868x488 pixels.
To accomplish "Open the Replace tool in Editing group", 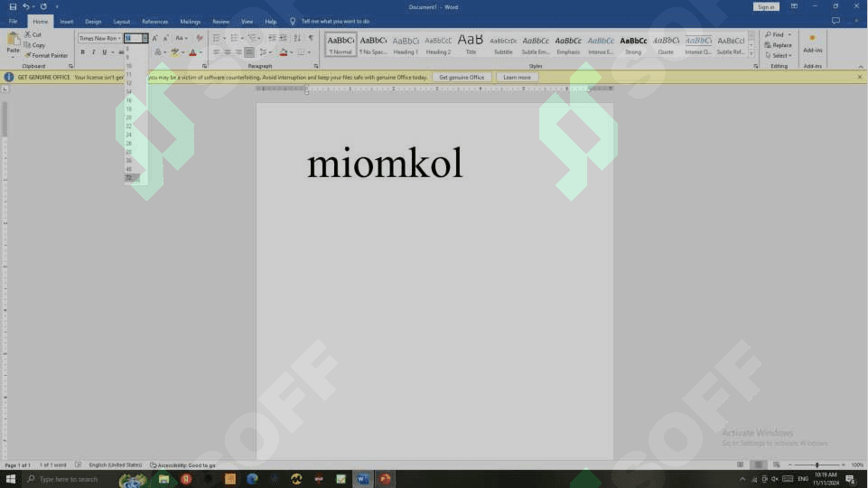I will pos(779,45).
